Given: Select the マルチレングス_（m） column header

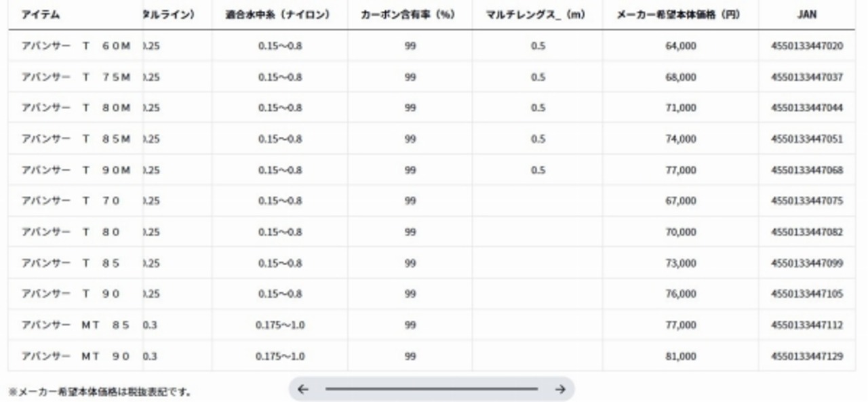Looking at the screenshot, I should click(x=537, y=14).
